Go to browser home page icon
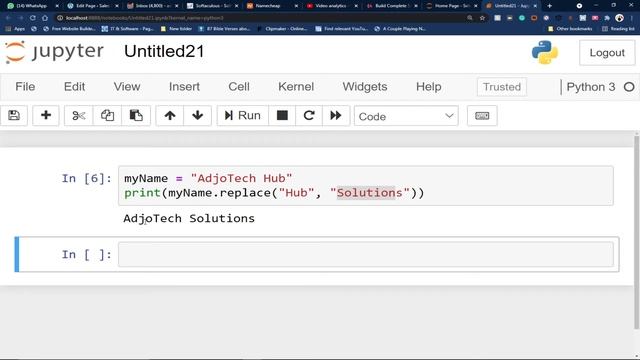 point(45,18)
